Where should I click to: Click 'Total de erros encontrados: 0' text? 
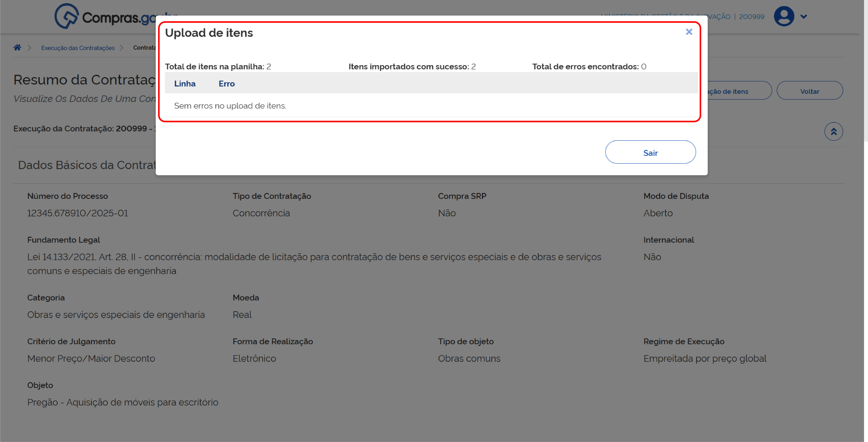click(589, 67)
